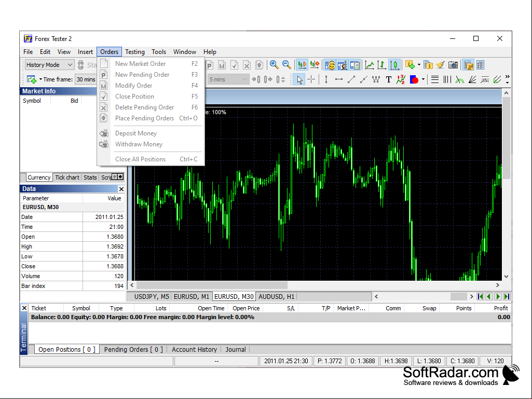Image resolution: width=532 pixels, height=399 pixels.
Task: Switch to line chart icon
Action: coord(369,65)
